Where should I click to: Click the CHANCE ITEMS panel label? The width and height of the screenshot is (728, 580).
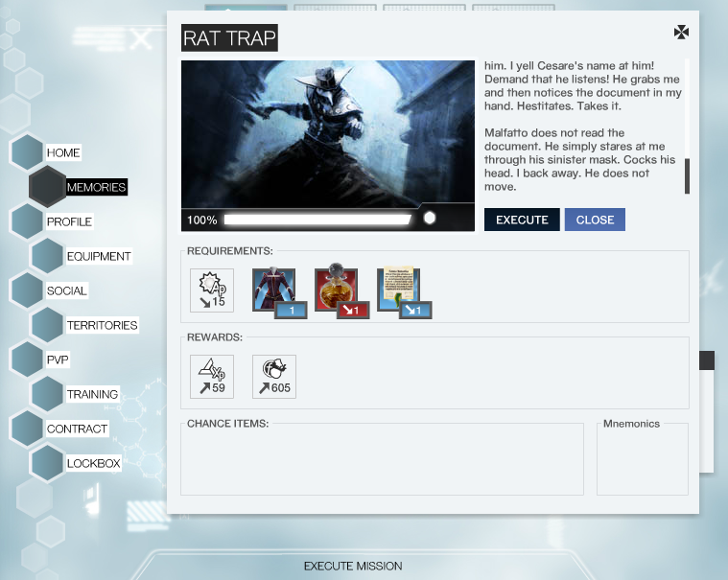coord(227,424)
